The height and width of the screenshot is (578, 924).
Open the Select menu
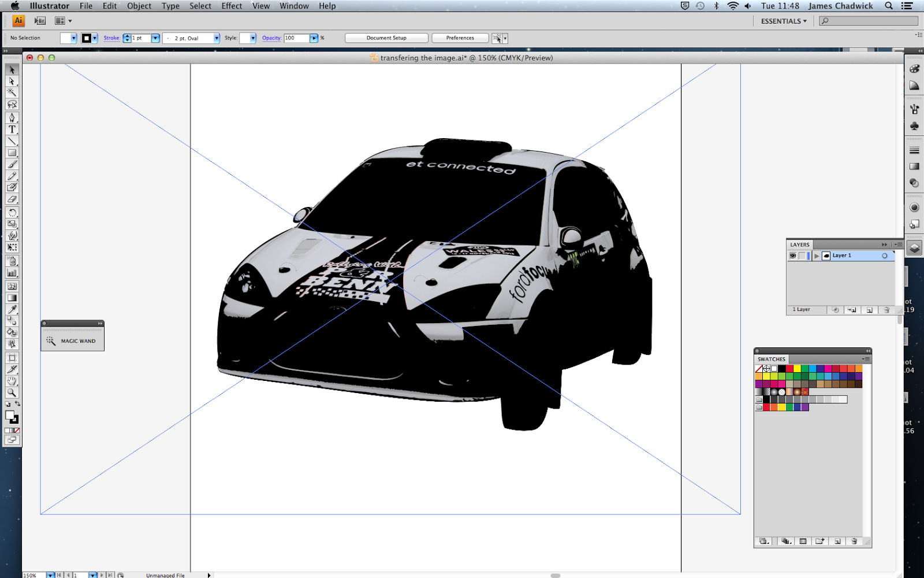tap(200, 6)
